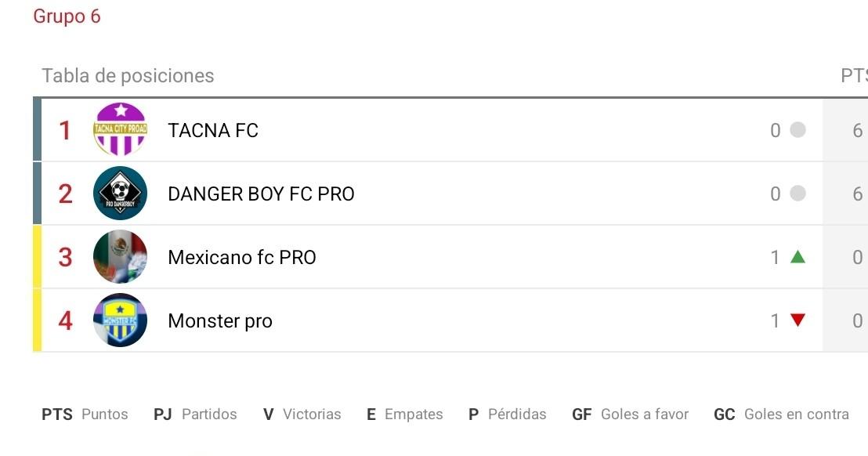
Task: Select the Monster pro team name
Action: point(220,320)
